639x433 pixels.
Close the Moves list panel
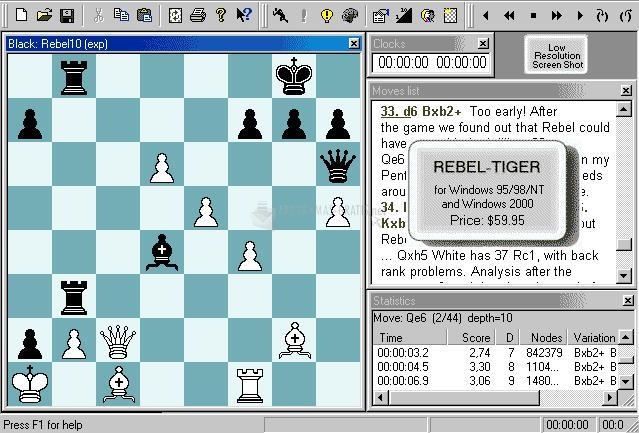[x=626, y=90]
